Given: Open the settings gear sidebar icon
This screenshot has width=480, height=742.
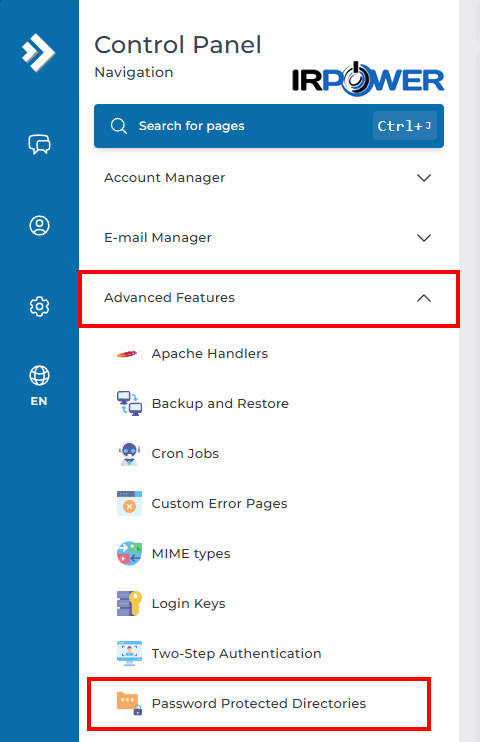Looking at the screenshot, I should coord(39,307).
